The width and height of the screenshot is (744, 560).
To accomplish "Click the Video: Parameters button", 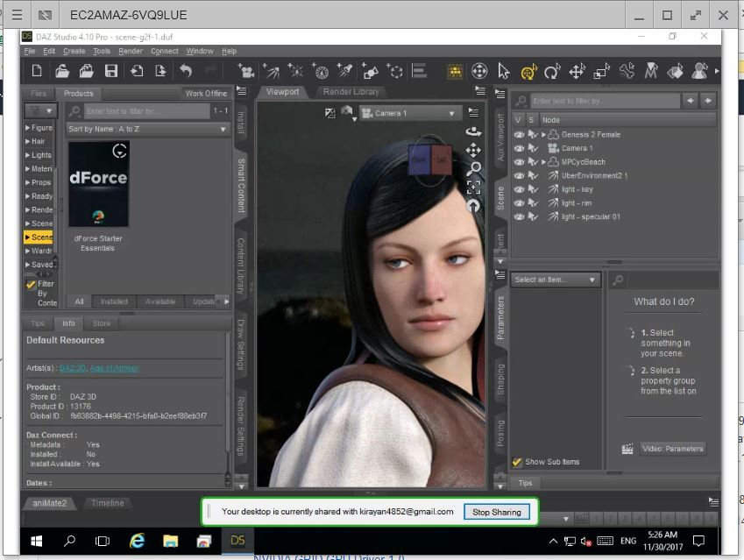I will click(x=672, y=449).
